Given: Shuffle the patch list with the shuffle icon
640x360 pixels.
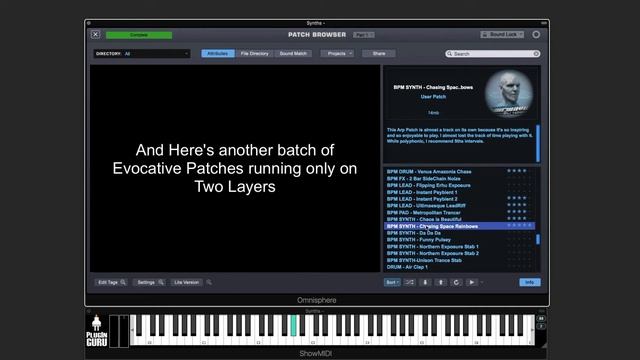Looking at the screenshot, I should point(409,282).
